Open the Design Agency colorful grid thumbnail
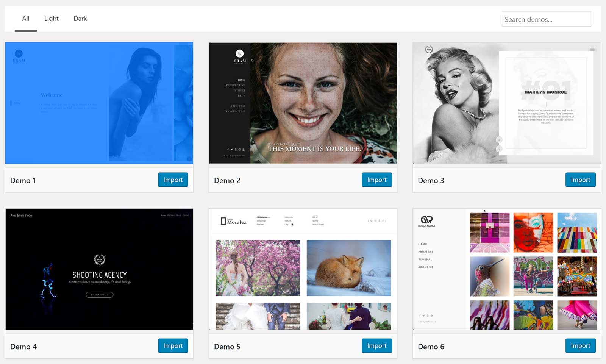Viewport: 606px width, 364px height. [x=507, y=269]
